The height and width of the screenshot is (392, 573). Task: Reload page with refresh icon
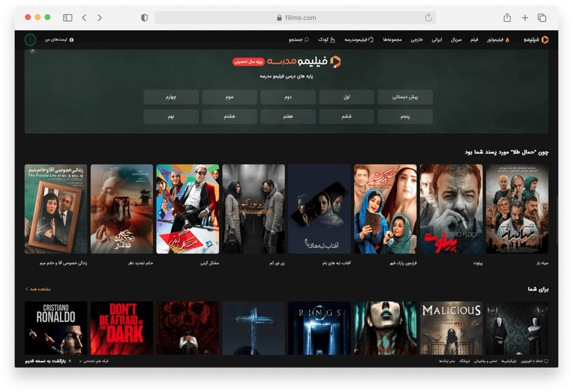click(428, 18)
